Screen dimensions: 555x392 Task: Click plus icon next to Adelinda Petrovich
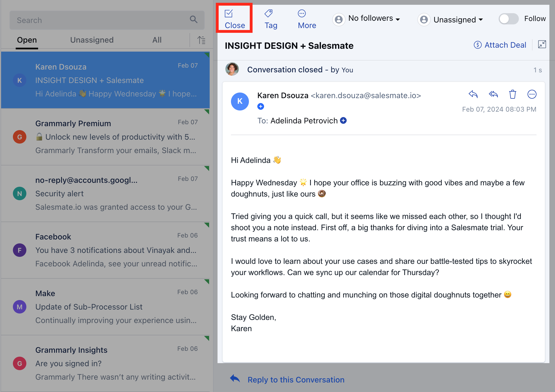click(x=343, y=121)
